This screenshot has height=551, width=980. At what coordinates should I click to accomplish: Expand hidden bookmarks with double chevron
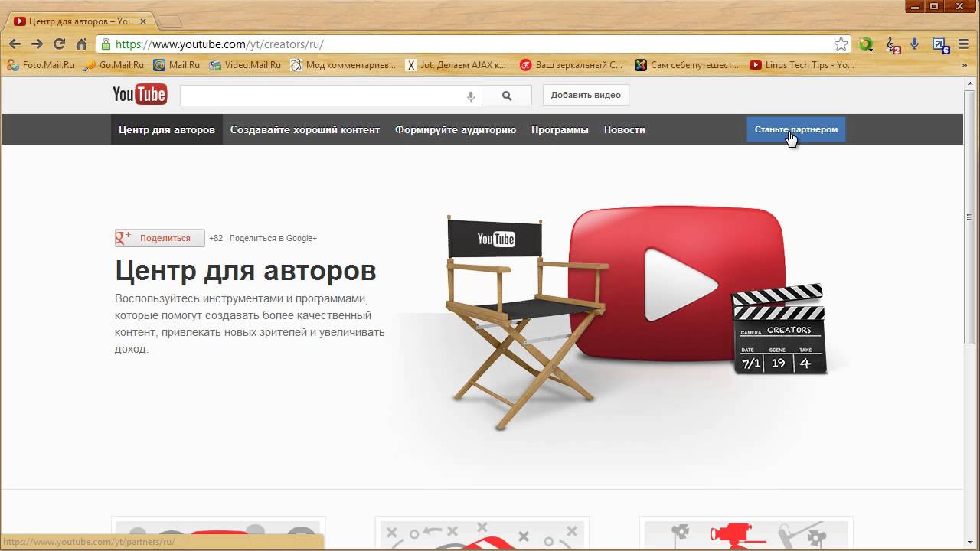[964, 65]
